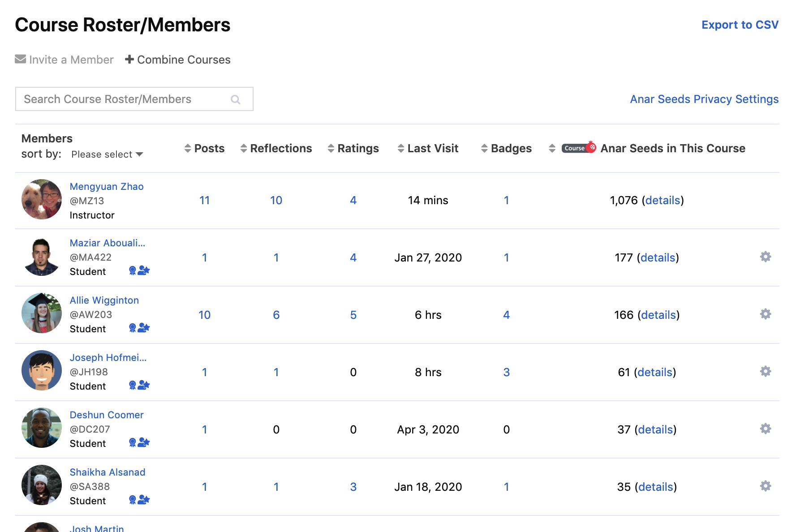792x532 pixels.
Task: Open Shaikha Alsanad's profile link
Action: 108,472
